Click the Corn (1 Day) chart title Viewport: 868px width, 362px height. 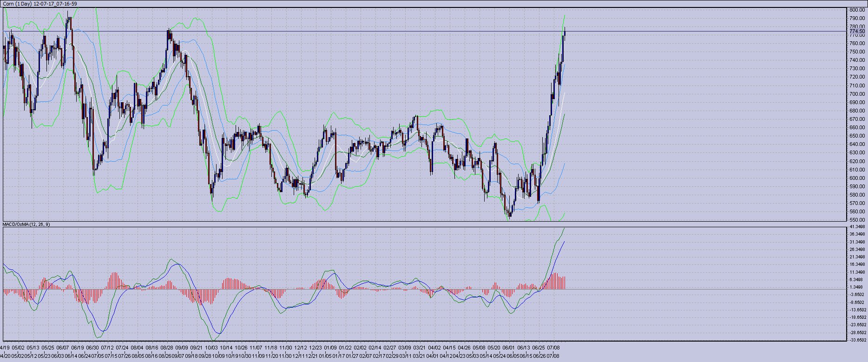coord(39,4)
